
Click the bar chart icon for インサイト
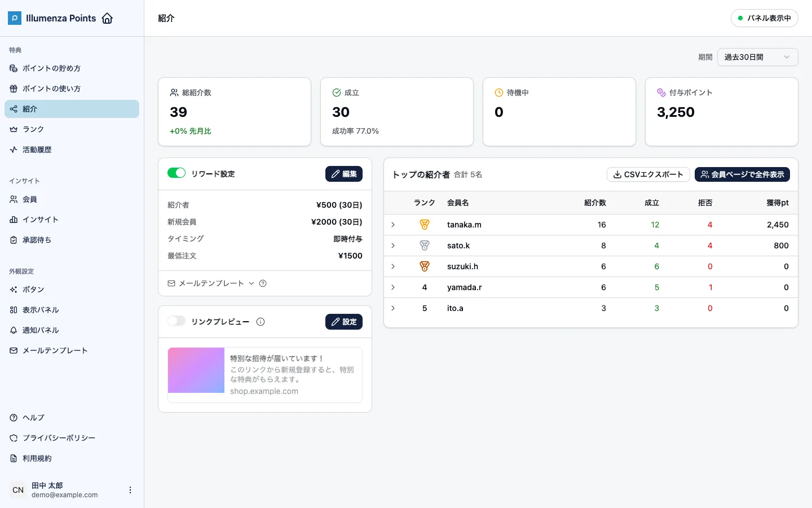click(x=14, y=220)
